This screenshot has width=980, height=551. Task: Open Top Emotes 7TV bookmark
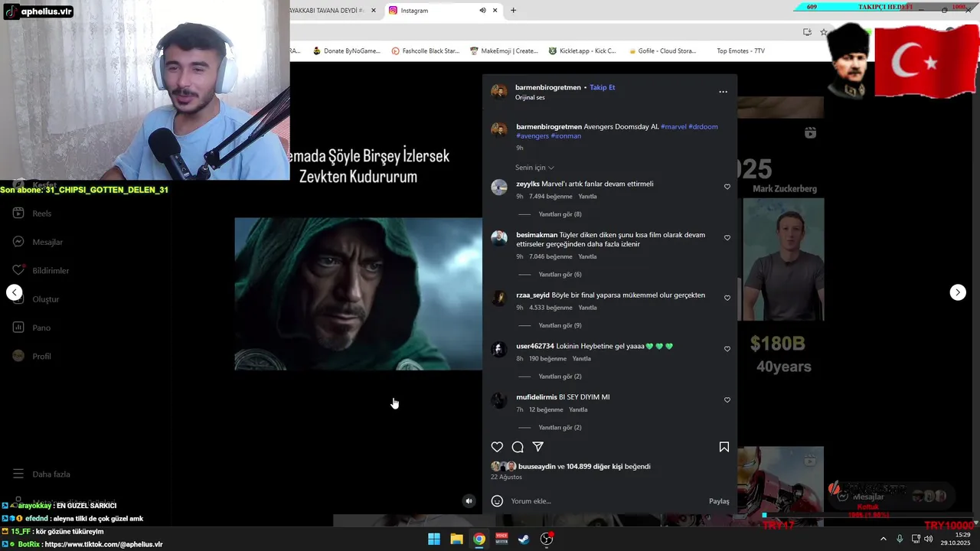(x=740, y=51)
